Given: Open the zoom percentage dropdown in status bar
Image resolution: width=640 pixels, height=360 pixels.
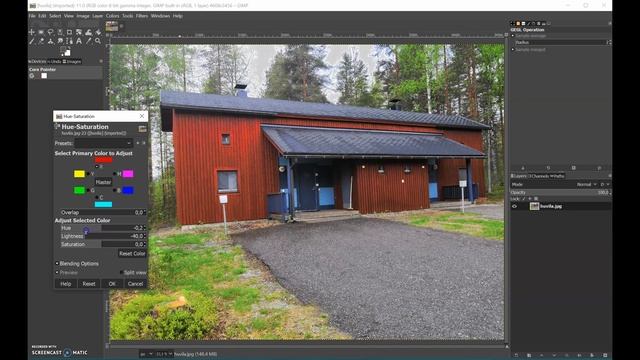Looking at the screenshot, I should pyautogui.click(x=164, y=354).
